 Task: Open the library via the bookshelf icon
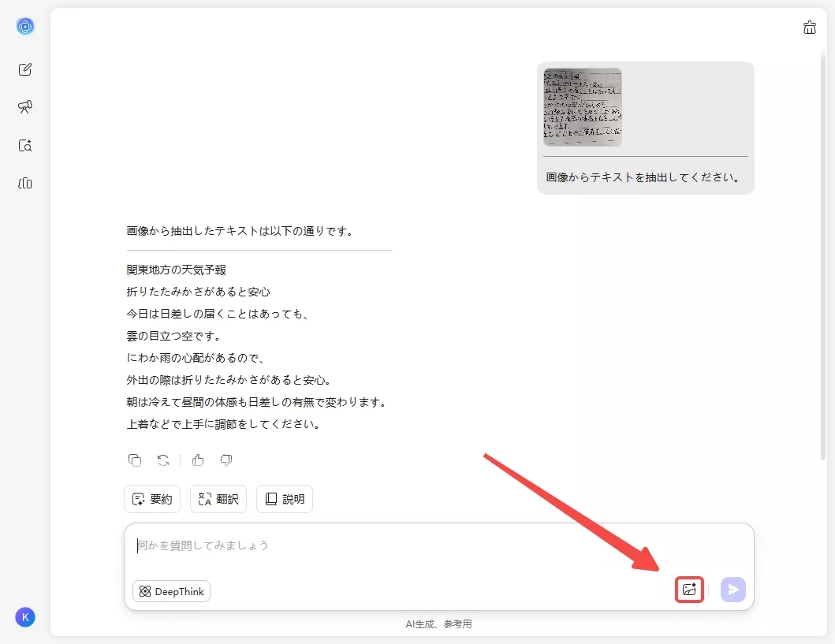pyautogui.click(x=24, y=183)
